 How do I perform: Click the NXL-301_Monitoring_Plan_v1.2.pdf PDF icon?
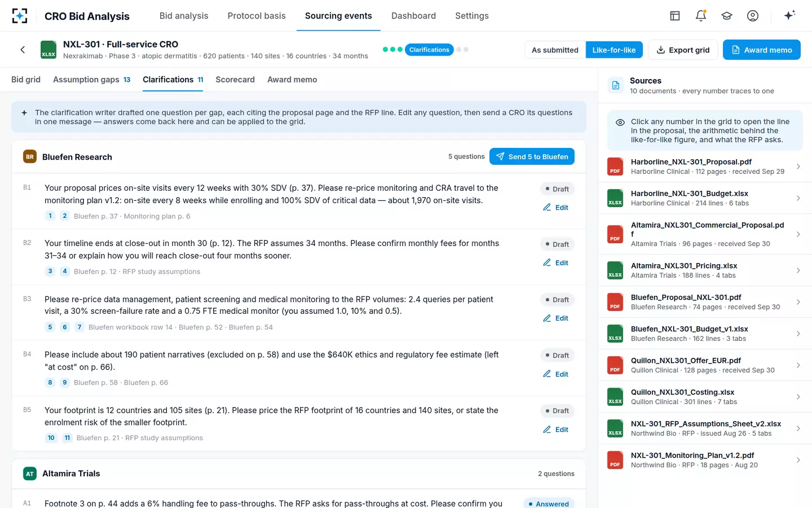tap(615, 460)
